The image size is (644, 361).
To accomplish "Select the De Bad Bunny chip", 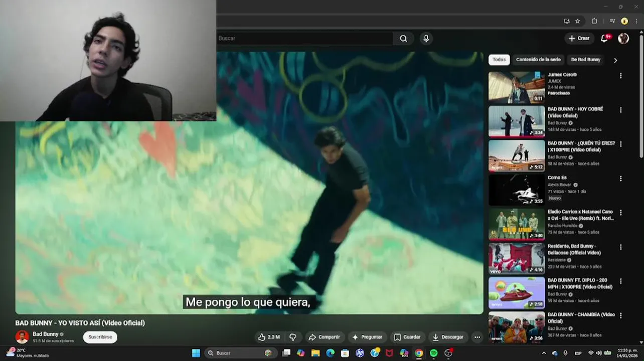I will click(585, 60).
